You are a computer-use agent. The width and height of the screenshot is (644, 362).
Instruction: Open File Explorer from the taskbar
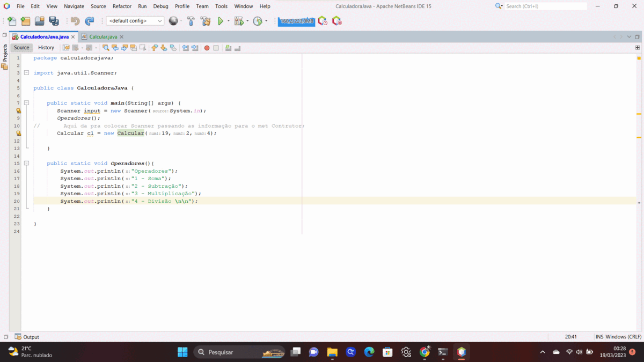click(x=332, y=352)
